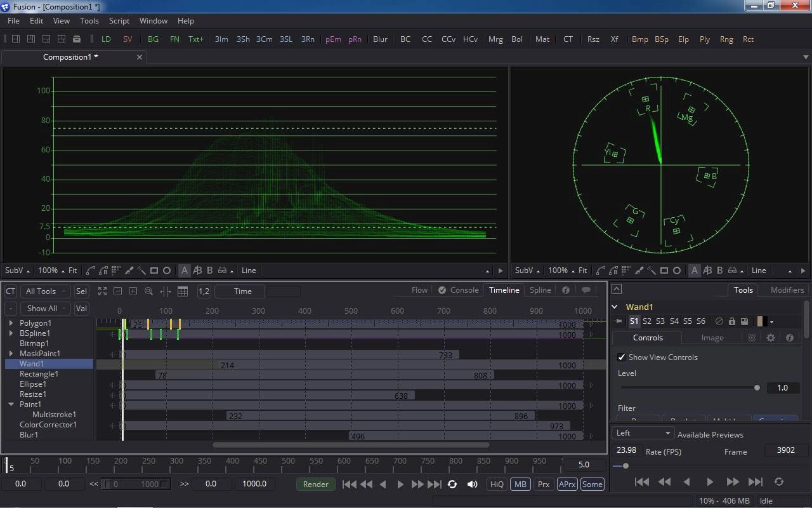Click the timeline split/guides icon
812x508 pixels.
click(x=166, y=291)
